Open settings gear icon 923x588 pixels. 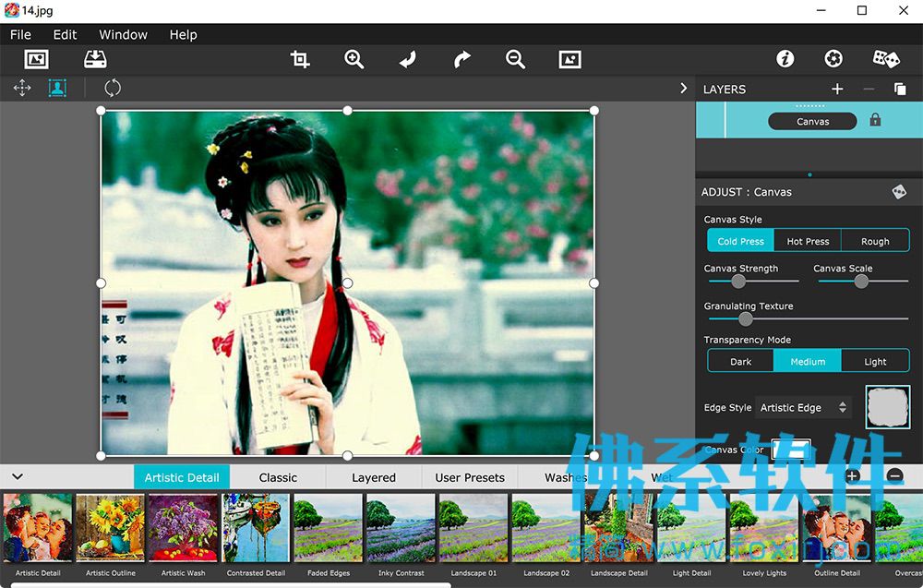coord(833,59)
